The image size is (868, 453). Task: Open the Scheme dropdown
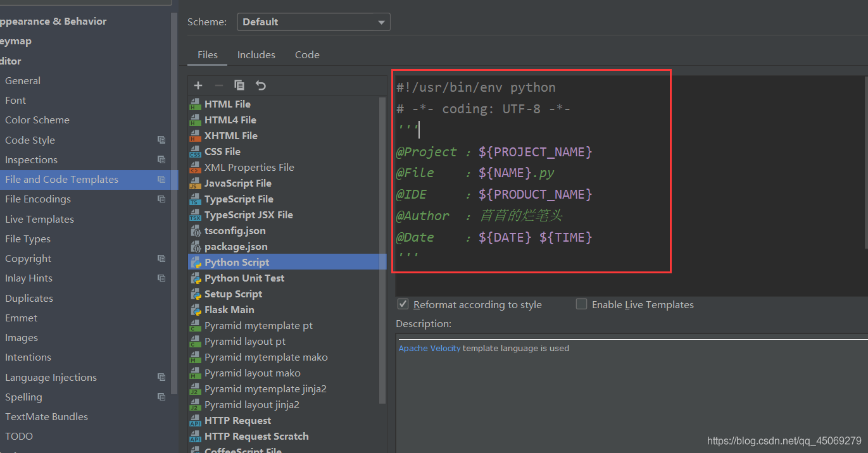[313, 22]
